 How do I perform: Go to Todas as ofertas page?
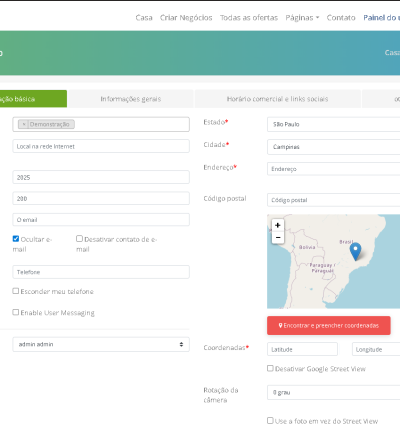pos(249,18)
